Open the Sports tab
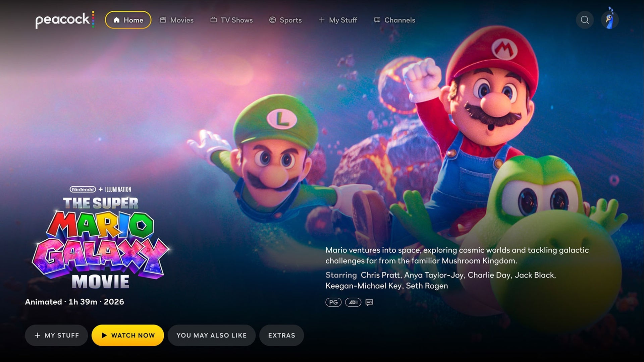Viewport: 644px width, 362px height. (x=285, y=20)
